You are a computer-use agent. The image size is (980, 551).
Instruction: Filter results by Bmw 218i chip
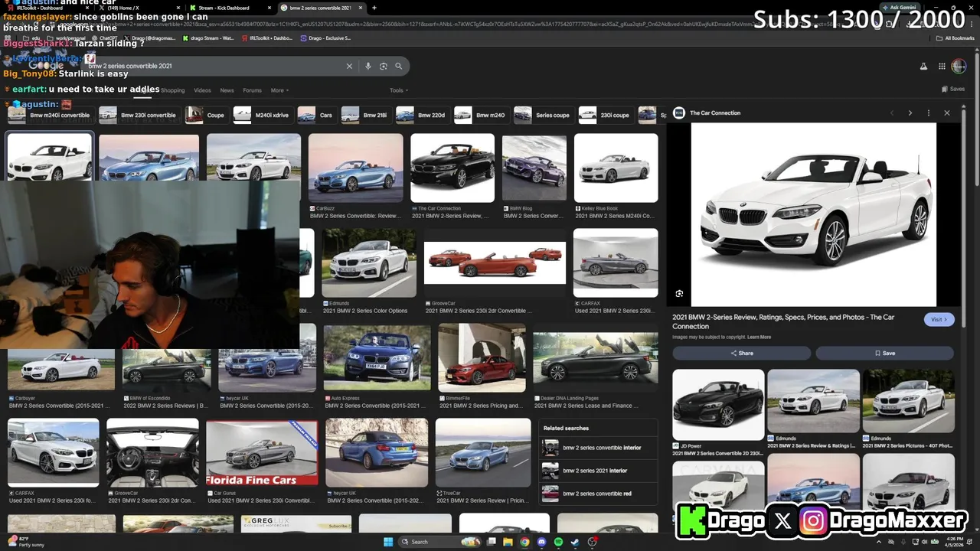click(366, 115)
